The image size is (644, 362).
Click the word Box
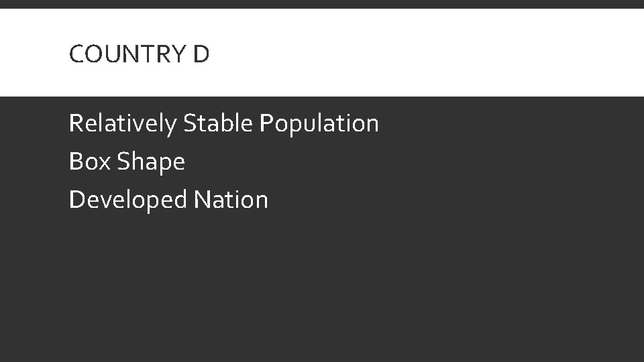point(90,161)
